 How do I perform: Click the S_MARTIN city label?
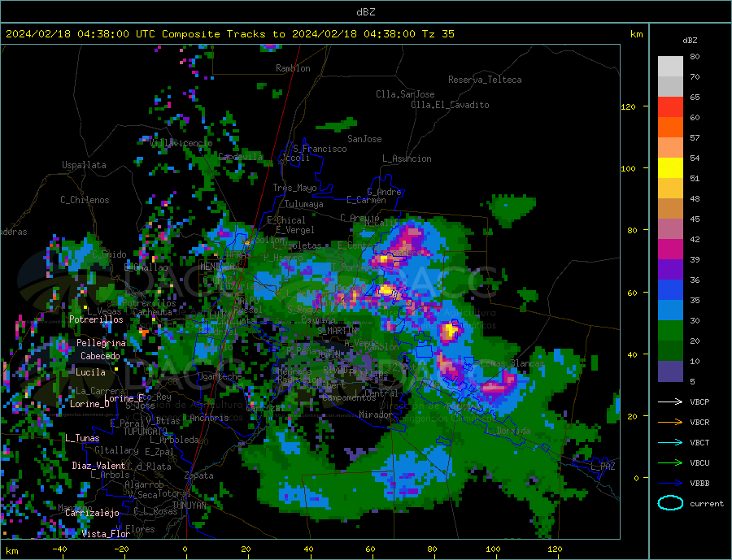click(337, 331)
